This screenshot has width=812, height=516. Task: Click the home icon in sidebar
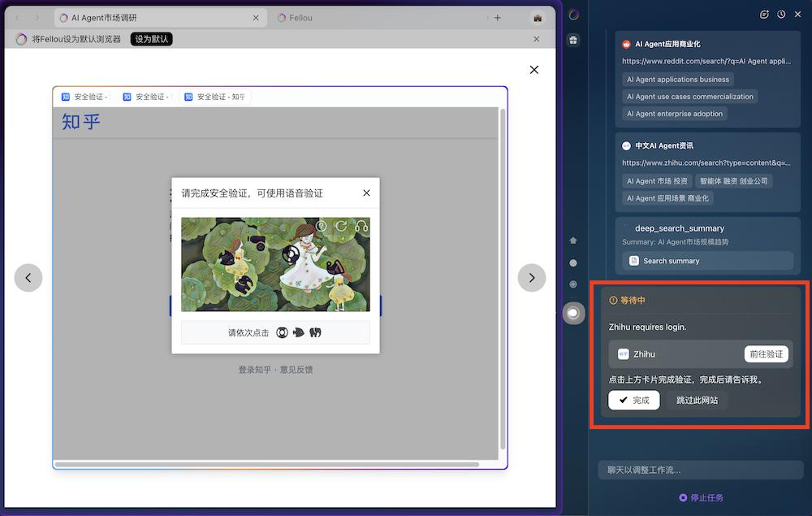[573, 241]
